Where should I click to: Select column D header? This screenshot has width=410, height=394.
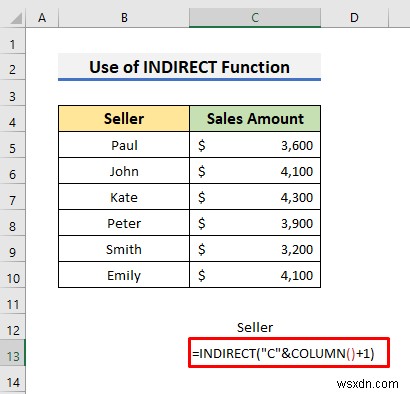pos(354,18)
